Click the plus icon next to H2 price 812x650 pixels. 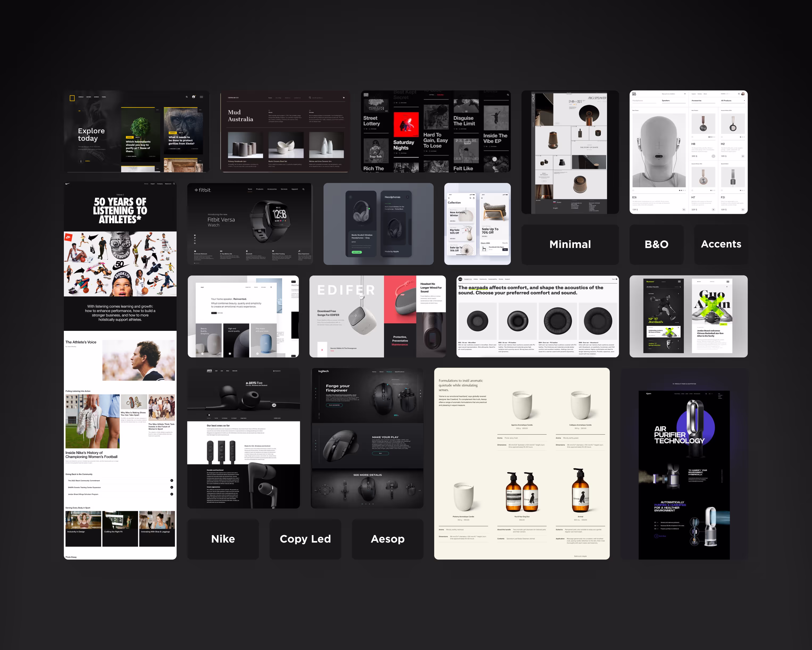click(743, 156)
